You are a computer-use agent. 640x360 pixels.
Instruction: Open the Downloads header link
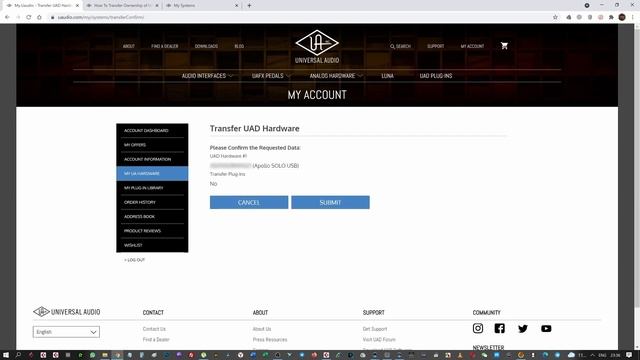click(x=206, y=46)
